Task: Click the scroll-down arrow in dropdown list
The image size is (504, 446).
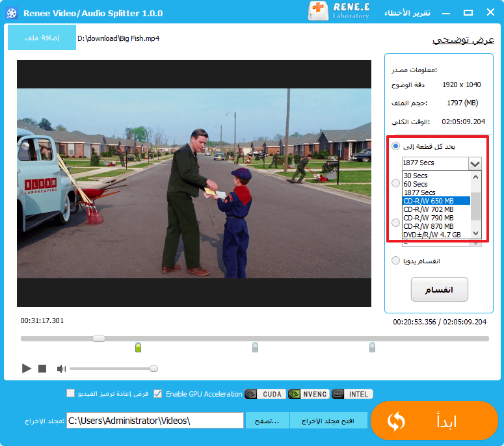Action: click(x=476, y=233)
